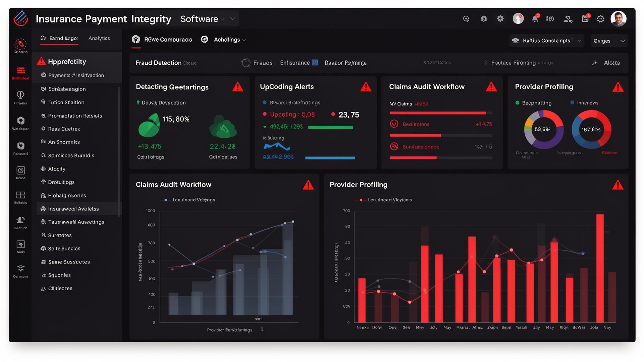Click the Dashboard sidebar icon
Viewport: 644px width, 362px height.
[x=21, y=73]
